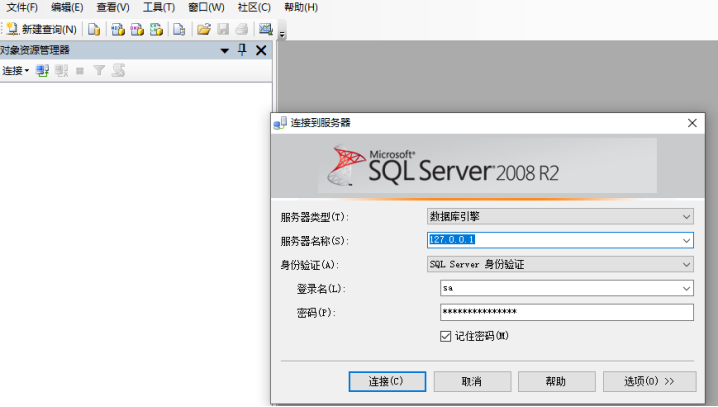This screenshot has width=718, height=407.
Task: Click the Save disk icon in the toolbar
Action: [x=223, y=29]
